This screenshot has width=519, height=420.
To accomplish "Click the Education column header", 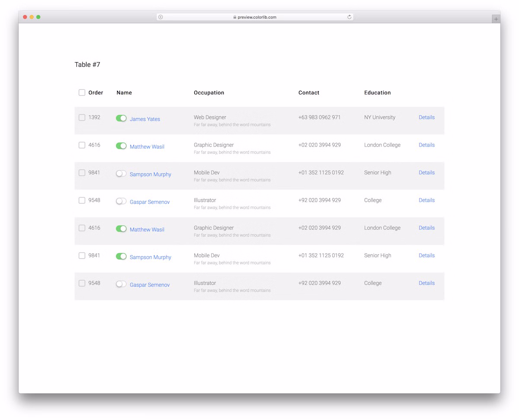I will coord(377,93).
